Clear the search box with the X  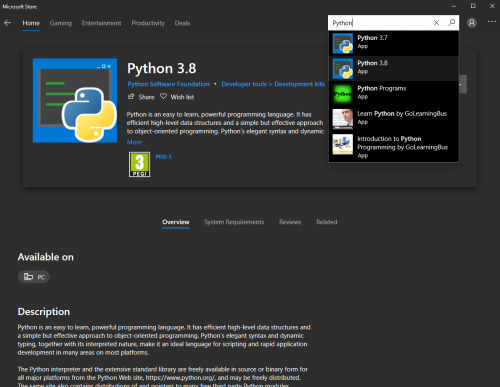click(436, 23)
